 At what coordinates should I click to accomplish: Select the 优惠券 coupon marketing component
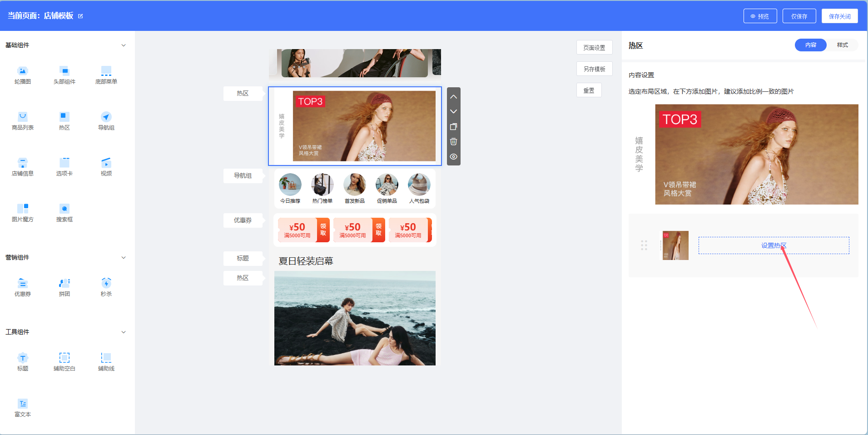tap(22, 286)
